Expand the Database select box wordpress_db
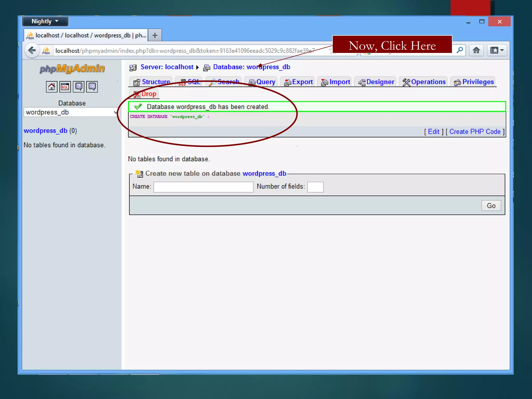The height and width of the screenshot is (399, 532). (x=71, y=112)
